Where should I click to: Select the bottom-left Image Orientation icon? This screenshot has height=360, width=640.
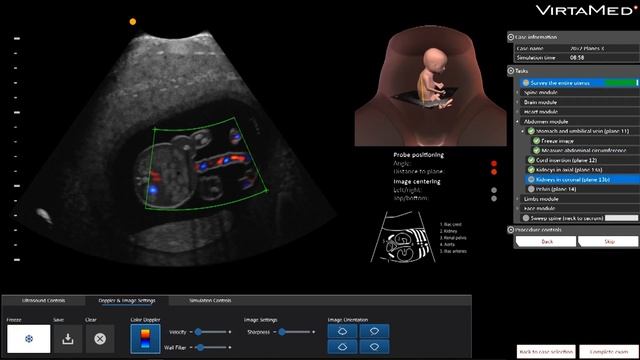[x=342, y=347]
